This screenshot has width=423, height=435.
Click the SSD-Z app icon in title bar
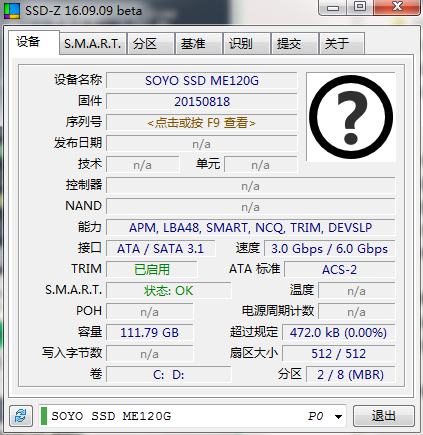point(12,11)
